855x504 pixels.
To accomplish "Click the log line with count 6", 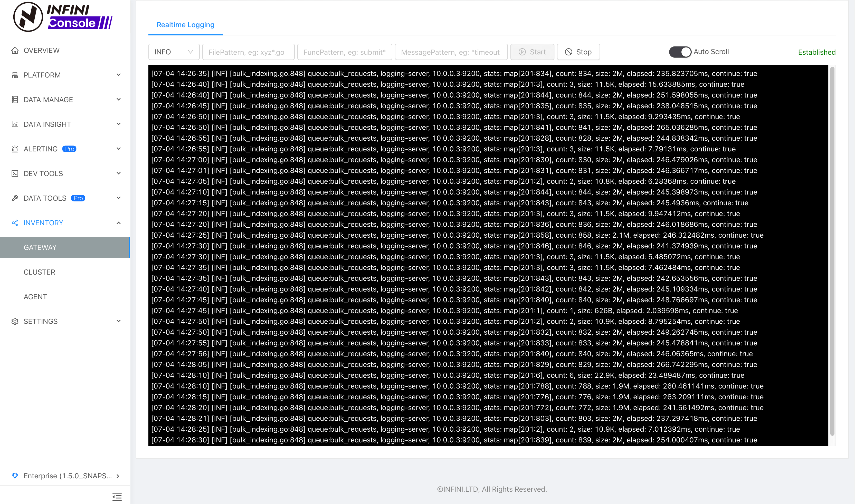I will point(448,375).
